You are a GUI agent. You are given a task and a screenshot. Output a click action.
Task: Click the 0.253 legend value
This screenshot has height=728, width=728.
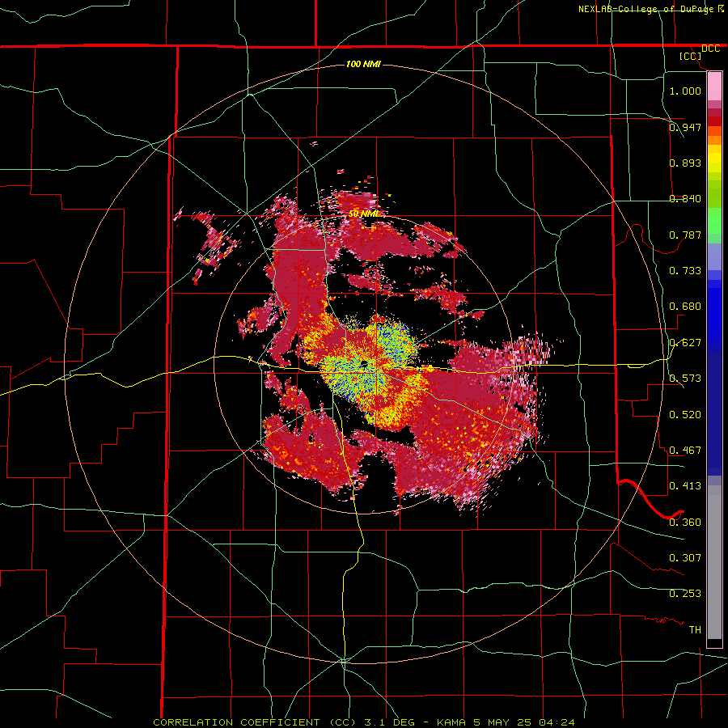[685, 594]
